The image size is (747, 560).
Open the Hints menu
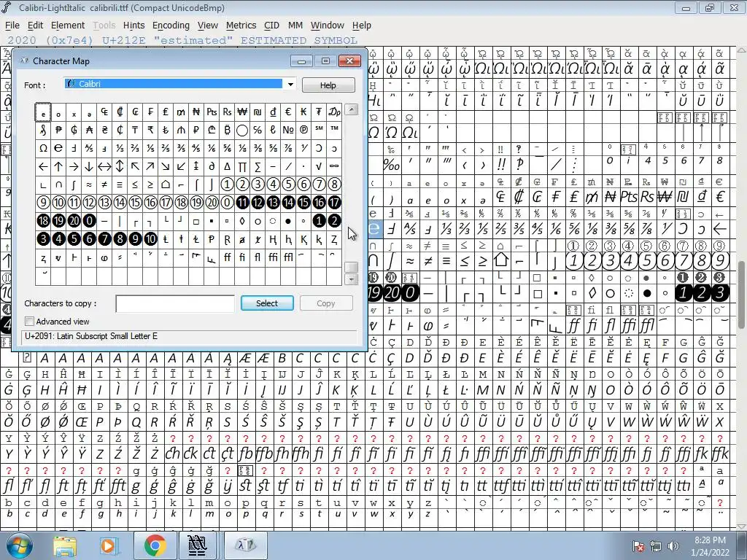pos(134,26)
